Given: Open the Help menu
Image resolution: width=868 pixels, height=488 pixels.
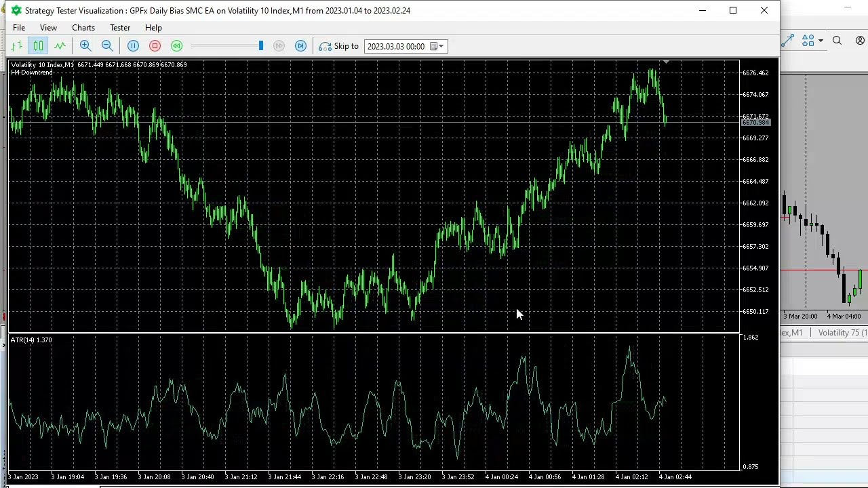Looking at the screenshot, I should pyautogui.click(x=153, y=28).
